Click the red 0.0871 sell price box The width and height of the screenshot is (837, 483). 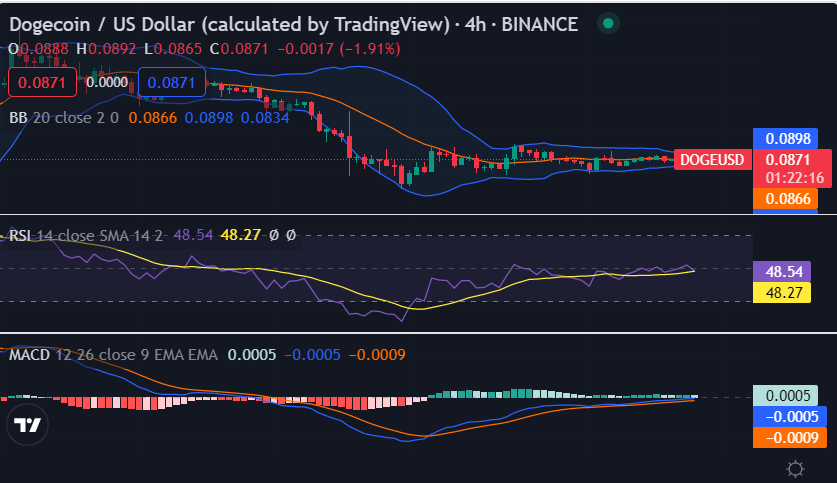(42, 83)
